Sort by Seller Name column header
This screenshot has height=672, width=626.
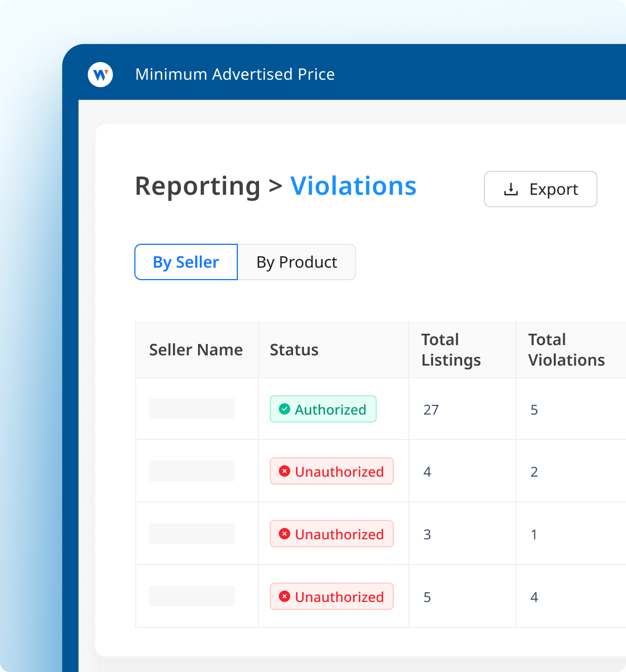(196, 350)
